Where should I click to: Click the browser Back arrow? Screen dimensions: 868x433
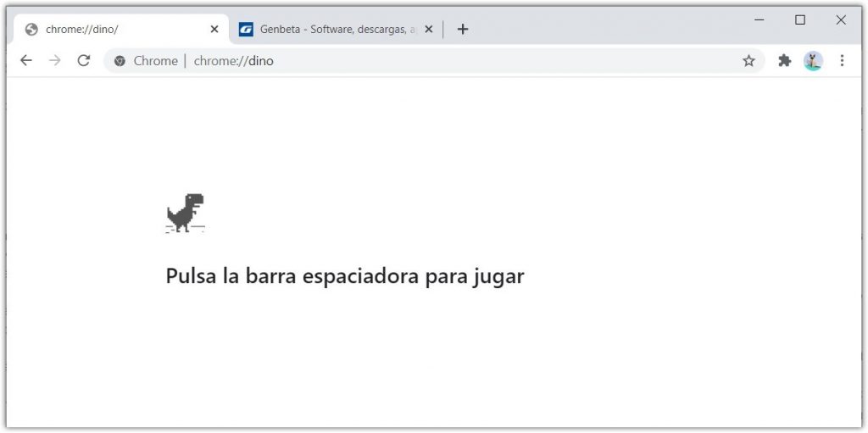26,61
